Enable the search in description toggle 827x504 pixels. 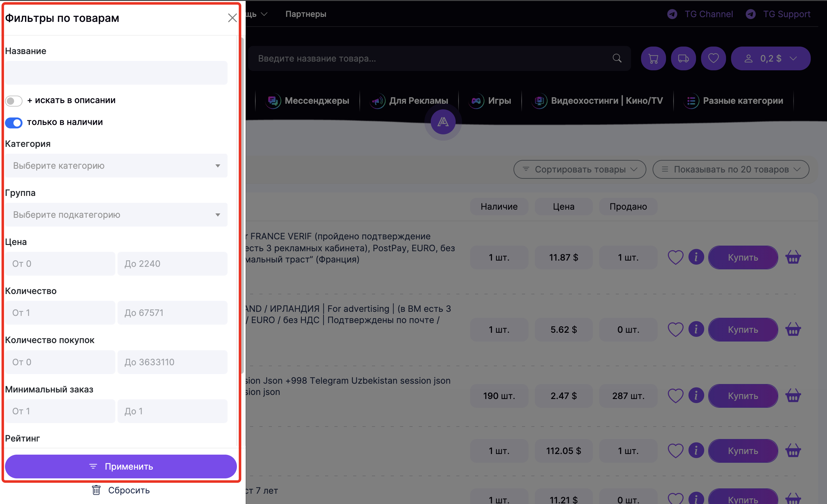14,101
